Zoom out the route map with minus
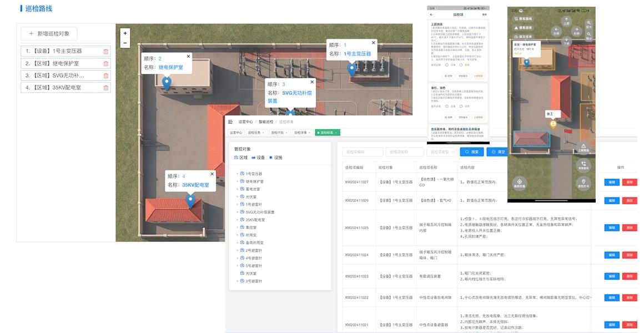644x333 pixels. click(x=125, y=43)
